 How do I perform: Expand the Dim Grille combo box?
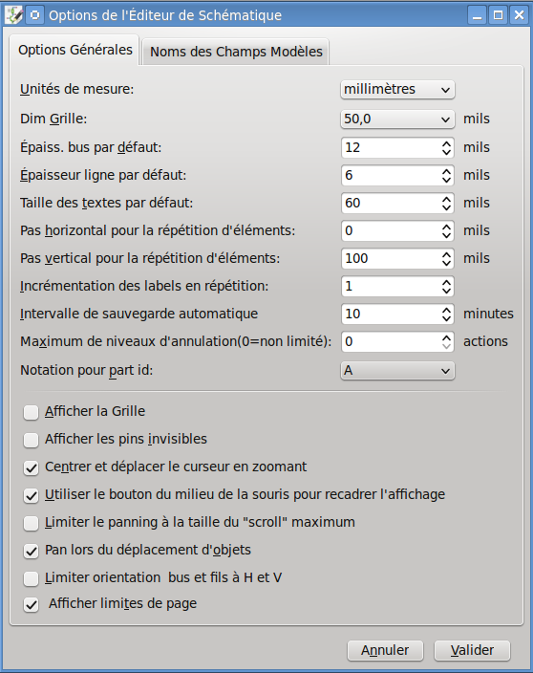397,119
